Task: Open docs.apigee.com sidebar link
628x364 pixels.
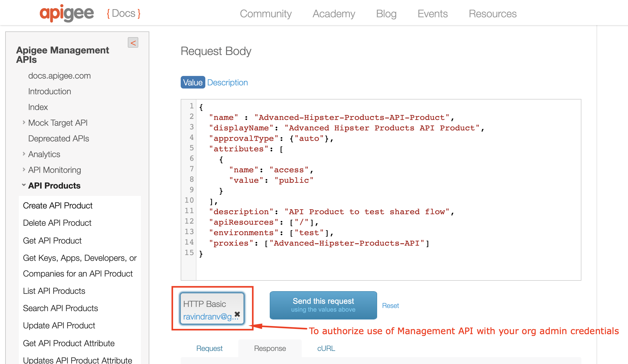Action: (59, 76)
